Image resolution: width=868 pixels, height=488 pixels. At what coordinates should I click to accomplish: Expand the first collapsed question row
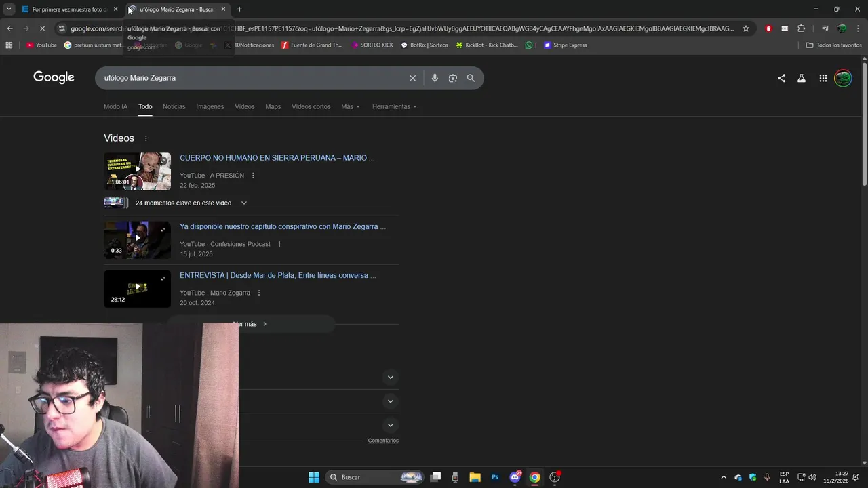390,377
